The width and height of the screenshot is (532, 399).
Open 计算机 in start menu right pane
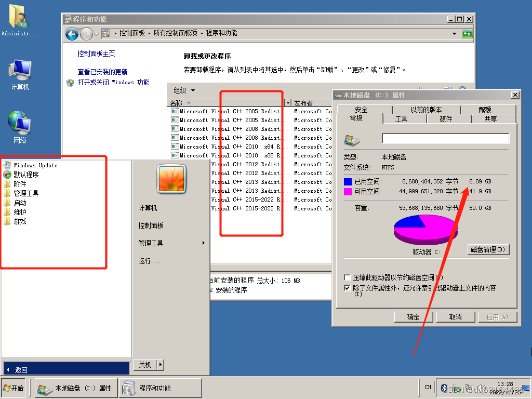(148, 208)
